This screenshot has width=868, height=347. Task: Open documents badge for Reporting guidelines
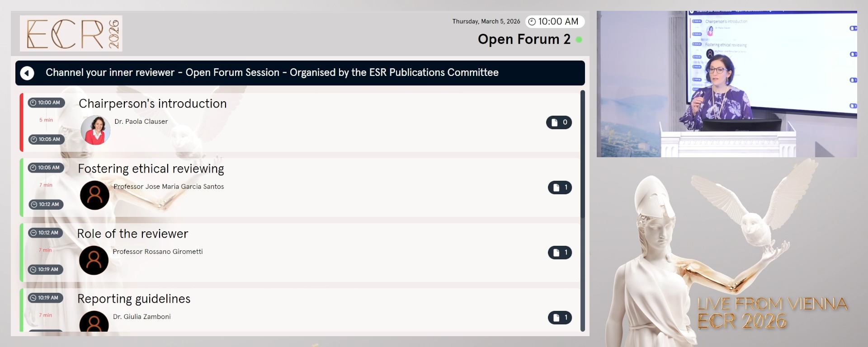(560, 318)
